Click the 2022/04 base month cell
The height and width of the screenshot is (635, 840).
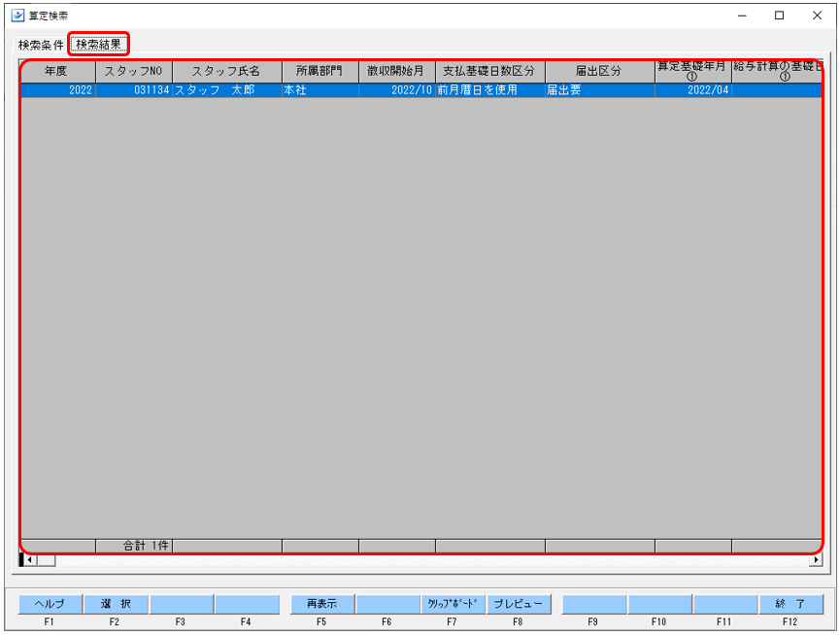tap(692, 90)
